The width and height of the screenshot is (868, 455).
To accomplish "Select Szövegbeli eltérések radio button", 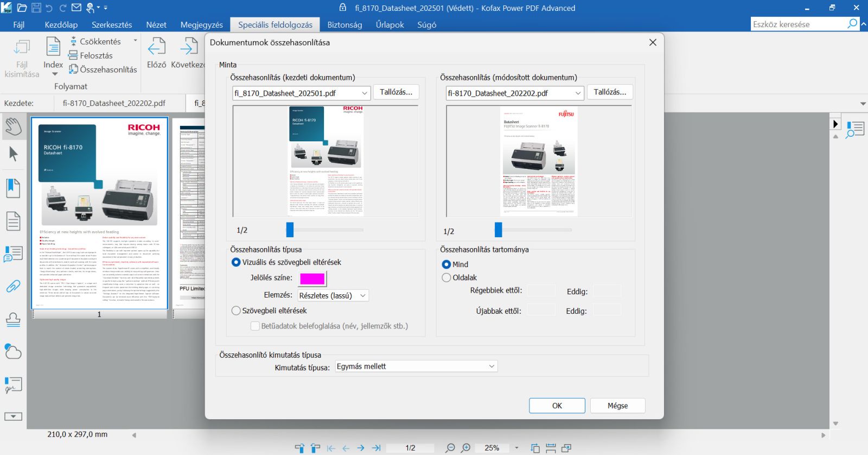I will 236,311.
